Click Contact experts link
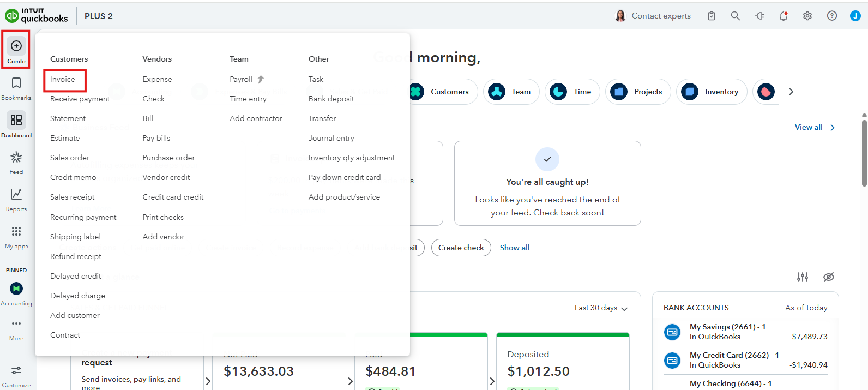 pyautogui.click(x=661, y=16)
